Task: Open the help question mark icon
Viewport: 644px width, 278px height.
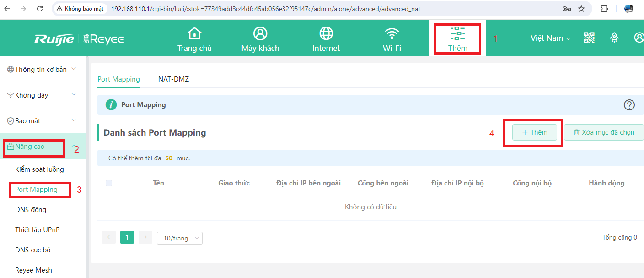Action: pos(629,105)
